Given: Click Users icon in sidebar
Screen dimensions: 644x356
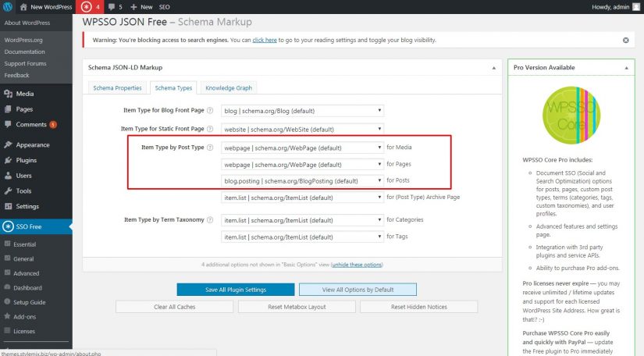Looking at the screenshot, I should 9,176.
